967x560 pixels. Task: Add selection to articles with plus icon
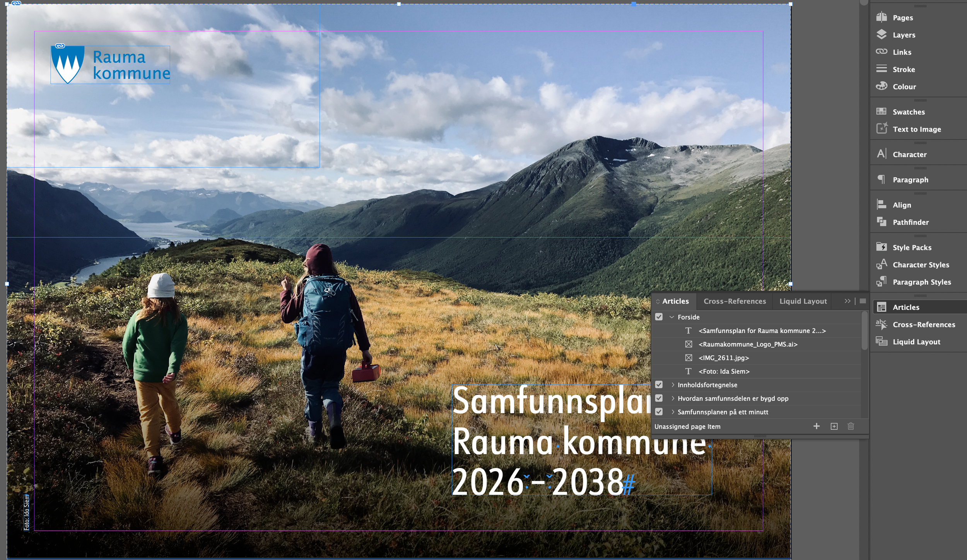(817, 426)
